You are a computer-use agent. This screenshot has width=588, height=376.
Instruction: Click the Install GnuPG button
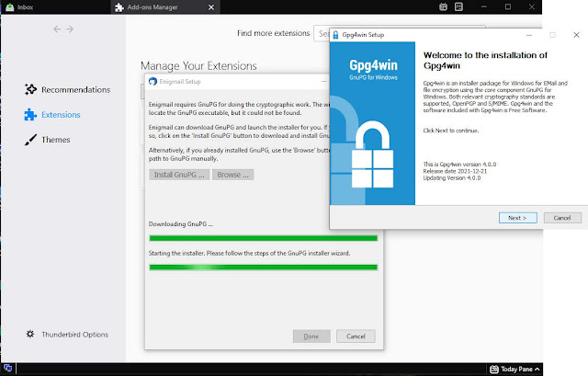click(179, 175)
